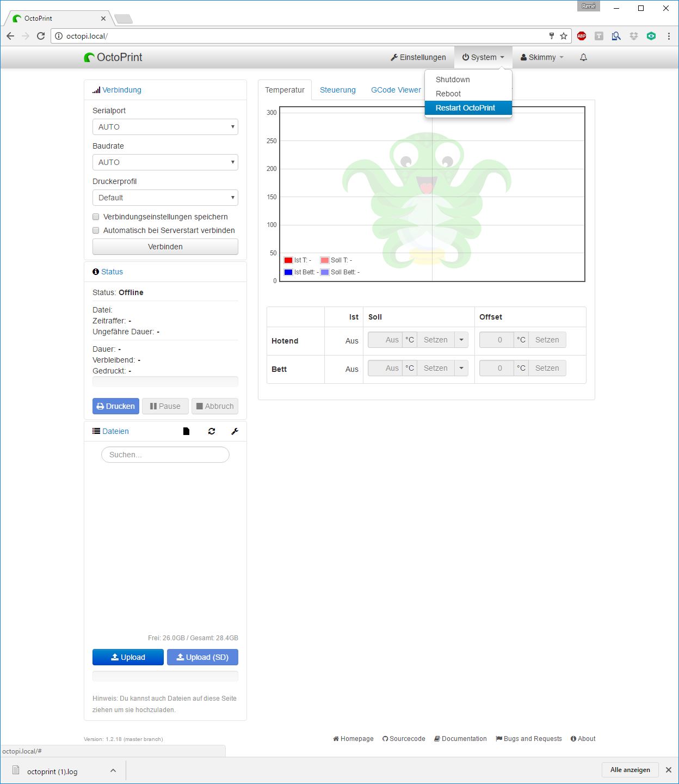Image resolution: width=679 pixels, height=784 pixels.
Task: Click the browser address bar
Action: coord(305,36)
